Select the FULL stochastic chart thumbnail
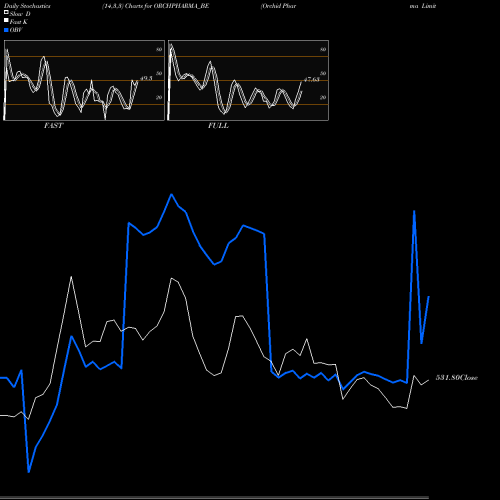 [x=248, y=80]
